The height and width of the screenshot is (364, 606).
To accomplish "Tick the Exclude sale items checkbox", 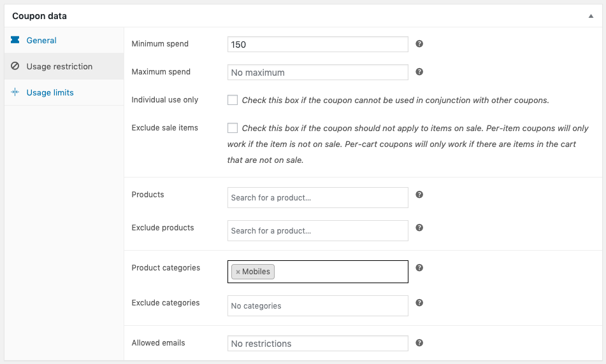I will pyautogui.click(x=233, y=128).
